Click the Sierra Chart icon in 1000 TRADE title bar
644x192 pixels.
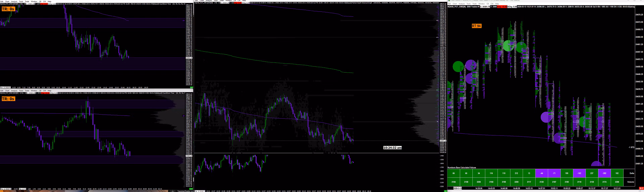[x=449, y=1]
